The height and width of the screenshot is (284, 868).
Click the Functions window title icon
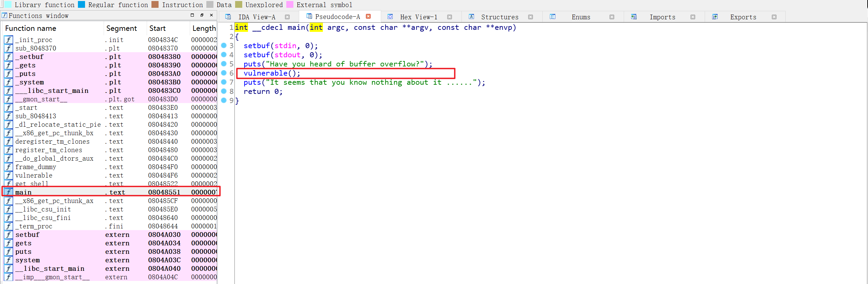pyautogui.click(x=4, y=15)
